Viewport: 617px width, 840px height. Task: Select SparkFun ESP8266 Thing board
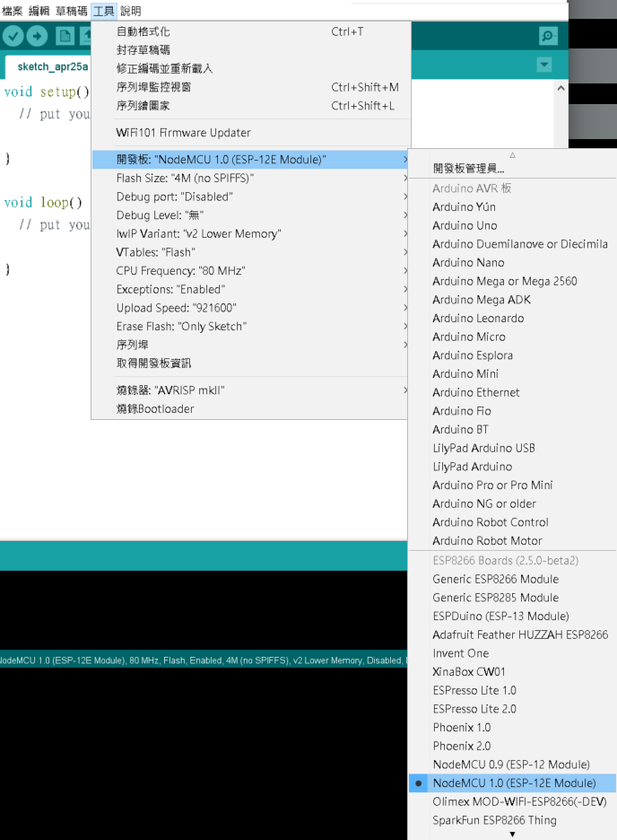pyautogui.click(x=512, y=820)
